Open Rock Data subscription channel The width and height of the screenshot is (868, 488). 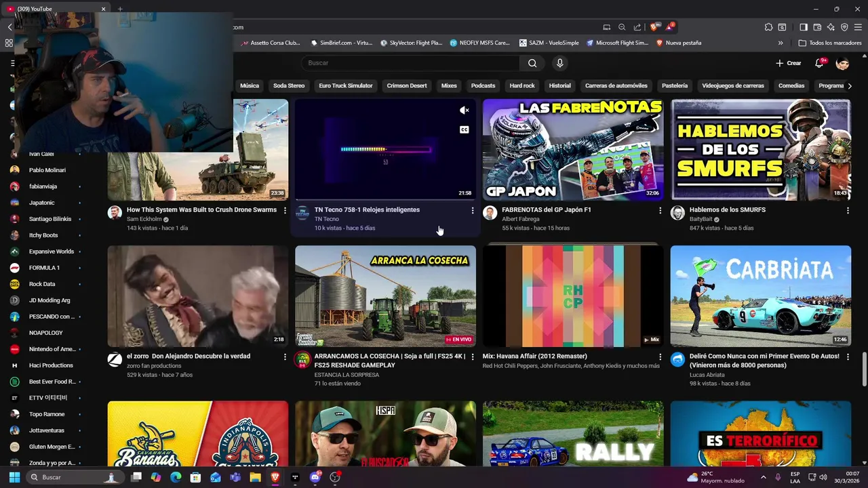coord(45,284)
